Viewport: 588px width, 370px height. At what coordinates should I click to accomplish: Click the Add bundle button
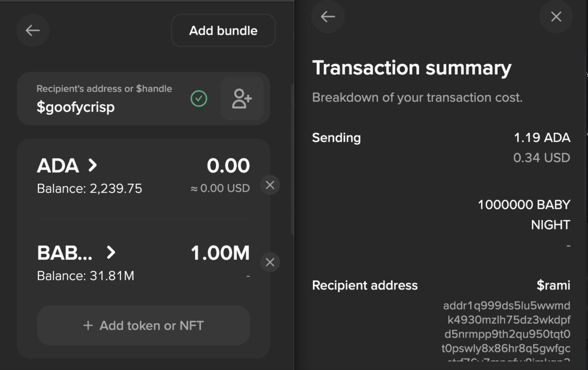click(x=223, y=30)
